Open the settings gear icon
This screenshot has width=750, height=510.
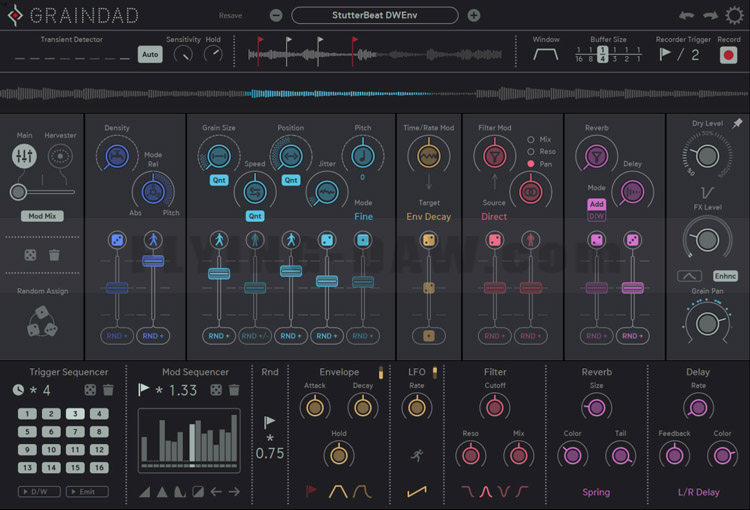pyautogui.click(x=734, y=15)
